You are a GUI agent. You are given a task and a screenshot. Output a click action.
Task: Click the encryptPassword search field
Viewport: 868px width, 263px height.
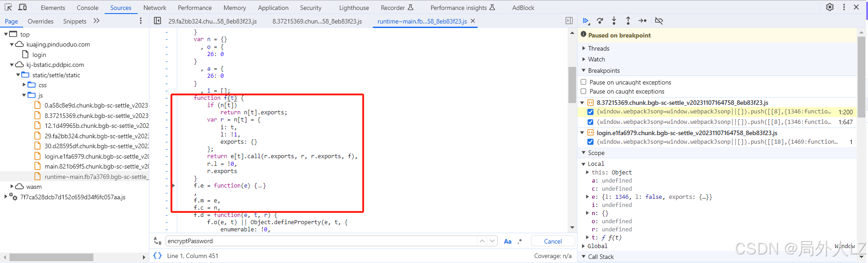tap(321, 241)
